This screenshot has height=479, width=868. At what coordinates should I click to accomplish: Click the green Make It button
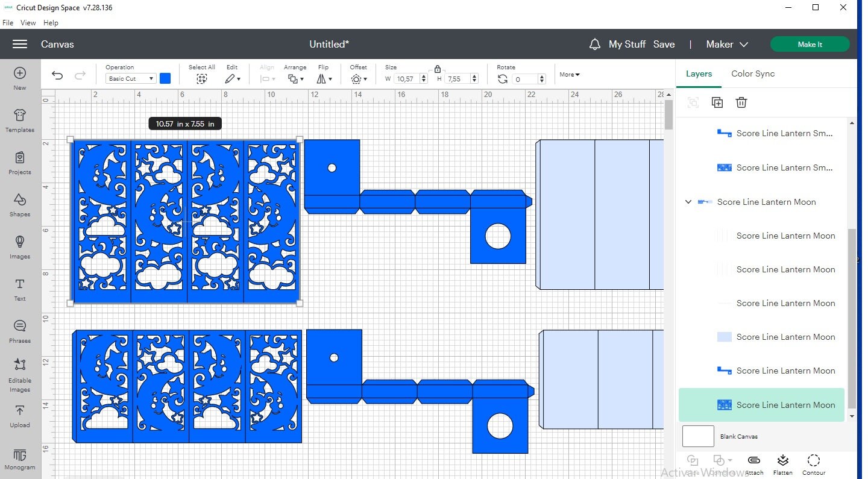click(x=810, y=44)
